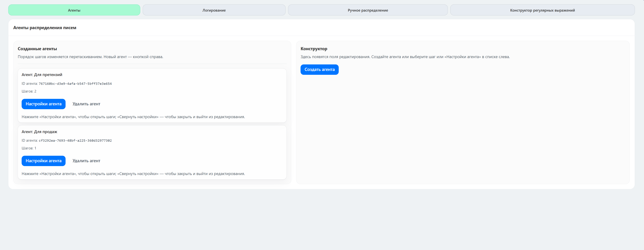The image size is (644, 250).
Task: Click the Конструктор panel heading
Action: 314,49
